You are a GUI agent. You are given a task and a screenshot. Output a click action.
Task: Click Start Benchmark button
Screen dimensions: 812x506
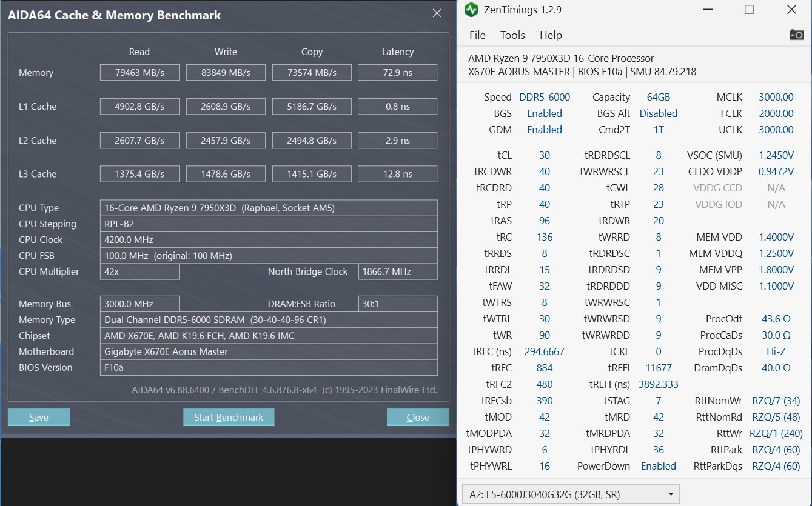point(229,417)
